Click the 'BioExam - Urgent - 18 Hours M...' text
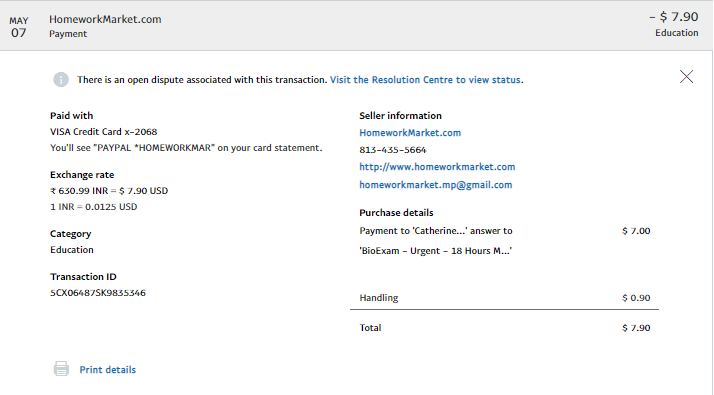Screen dimensions: 714x395 coord(435,251)
